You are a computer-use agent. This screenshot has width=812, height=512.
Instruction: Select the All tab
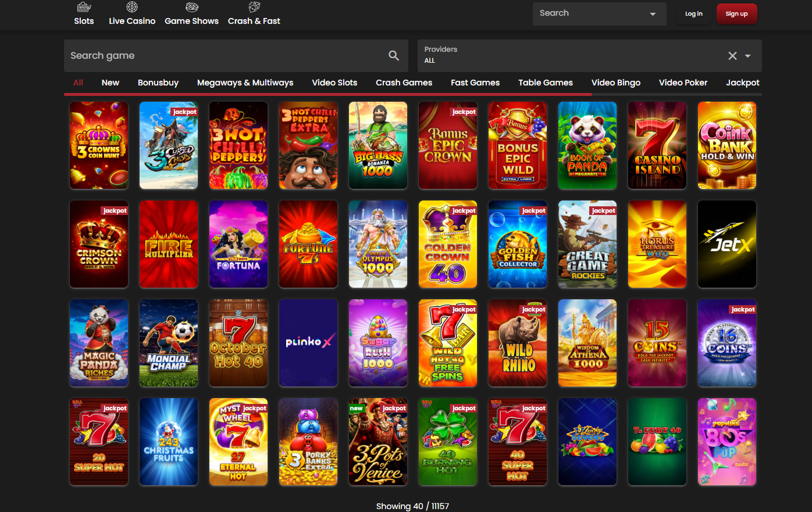tap(78, 83)
